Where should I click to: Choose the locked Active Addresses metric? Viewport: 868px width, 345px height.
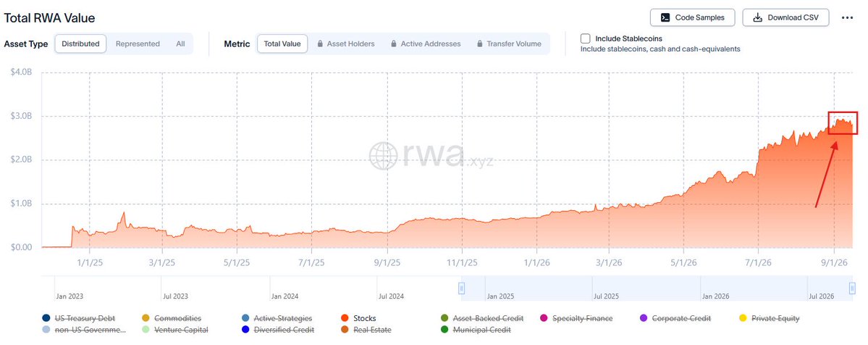point(425,43)
